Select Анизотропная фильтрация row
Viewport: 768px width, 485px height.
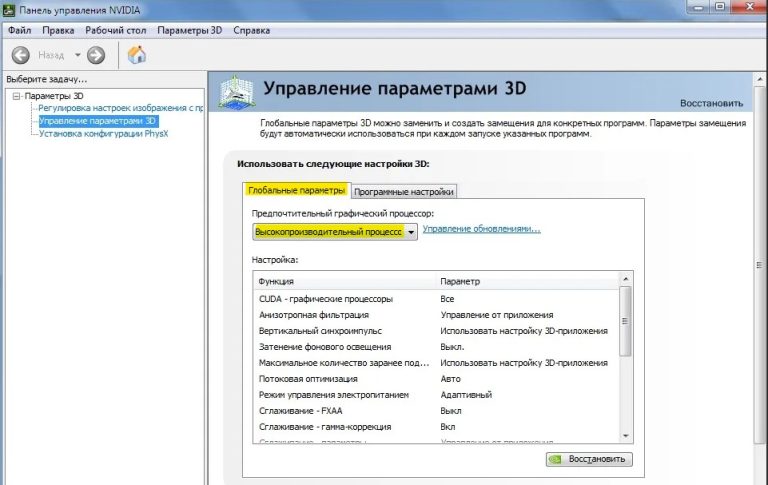coord(436,315)
